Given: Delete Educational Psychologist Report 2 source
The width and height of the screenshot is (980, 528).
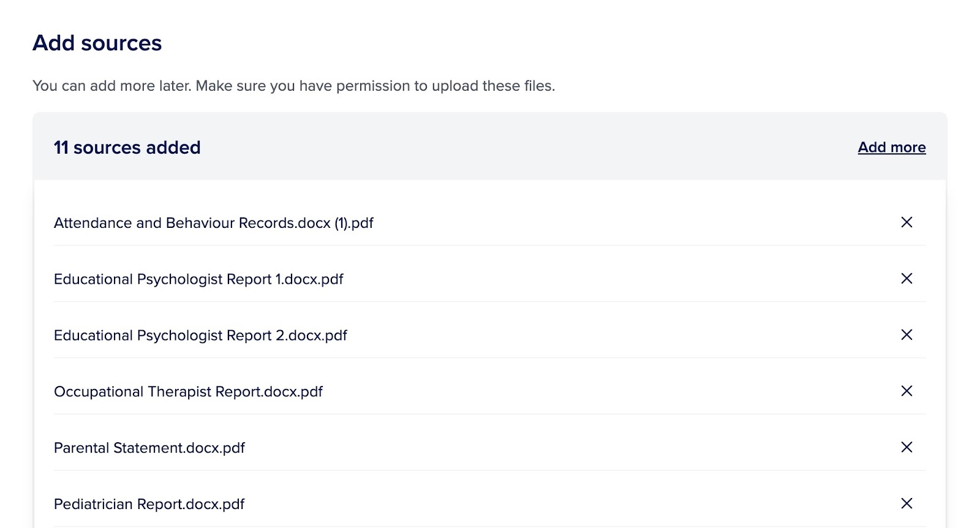Looking at the screenshot, I should pos(907,335).
